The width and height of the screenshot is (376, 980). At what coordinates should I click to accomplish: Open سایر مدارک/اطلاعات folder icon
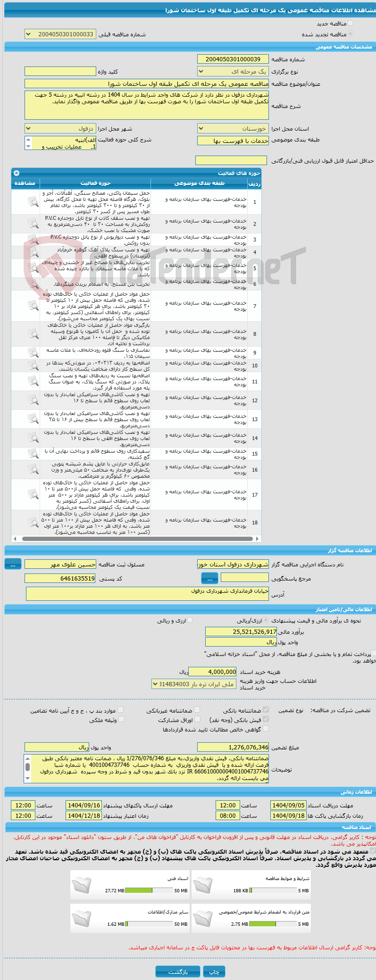coord(82,918)
